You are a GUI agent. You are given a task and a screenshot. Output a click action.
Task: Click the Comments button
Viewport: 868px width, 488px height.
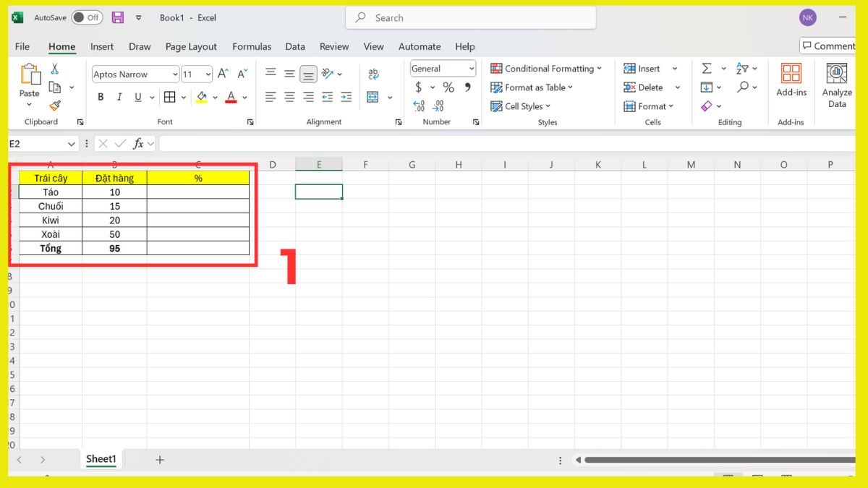[x=827, y=46]
